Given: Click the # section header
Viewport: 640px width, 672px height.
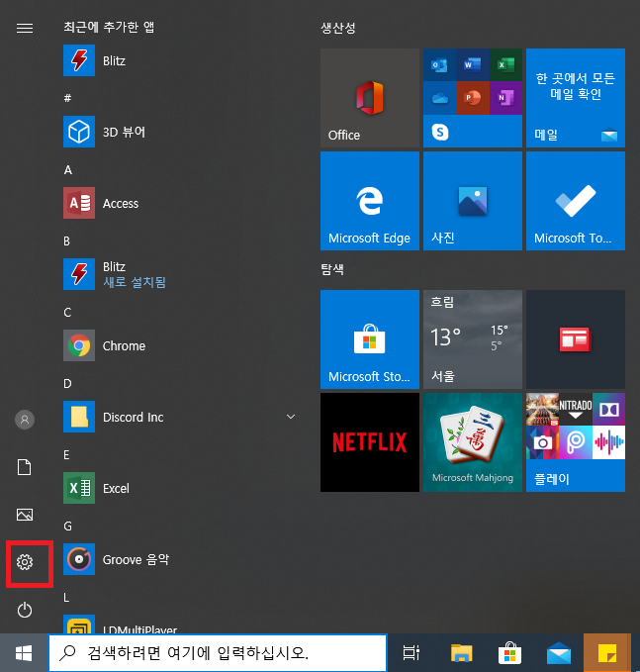Looking at the screenshot, I should 67,98.
